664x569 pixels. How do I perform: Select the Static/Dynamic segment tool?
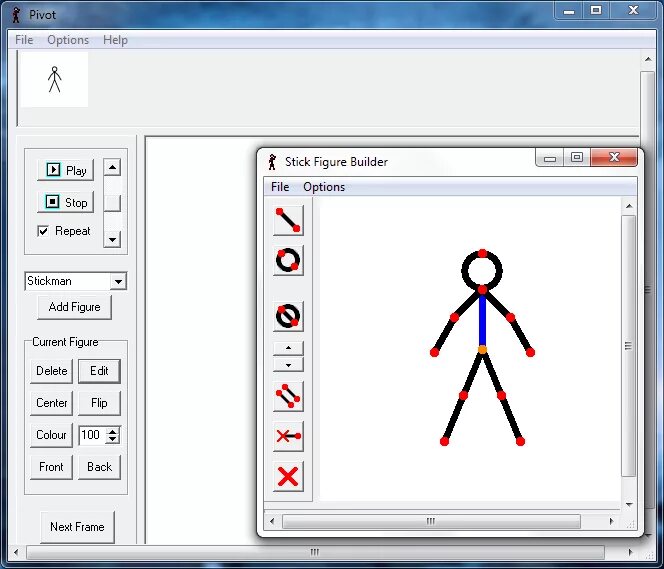coord(288,436)
